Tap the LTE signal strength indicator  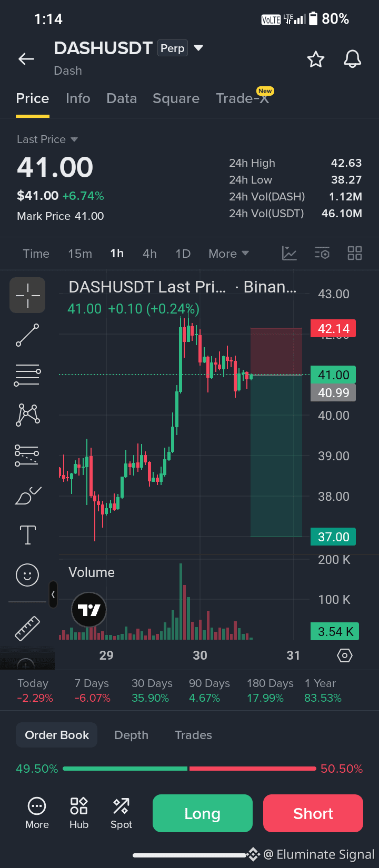pos(295,19)
